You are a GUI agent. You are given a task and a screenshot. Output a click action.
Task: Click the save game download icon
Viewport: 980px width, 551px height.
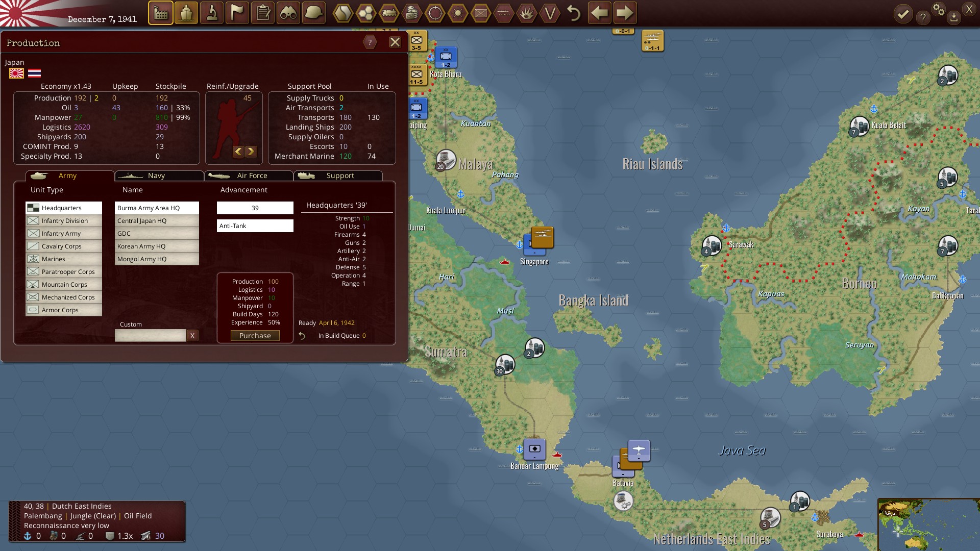[x=953, y=18]
